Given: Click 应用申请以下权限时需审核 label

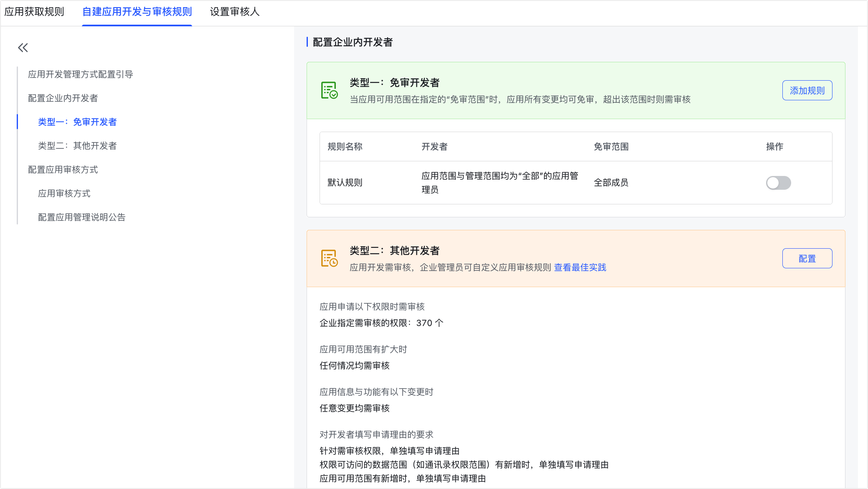Looking at the screenshot, I should [372, 307].
